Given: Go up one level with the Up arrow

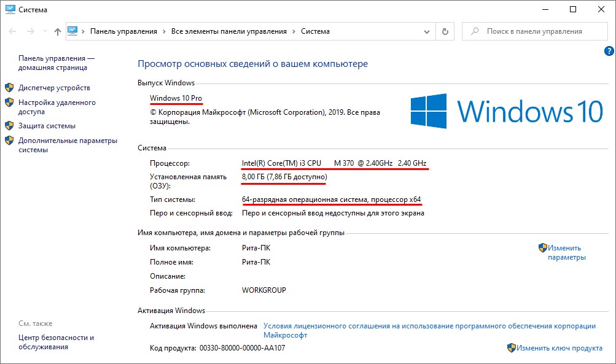Looking at the screenshot, I should 58,31.
